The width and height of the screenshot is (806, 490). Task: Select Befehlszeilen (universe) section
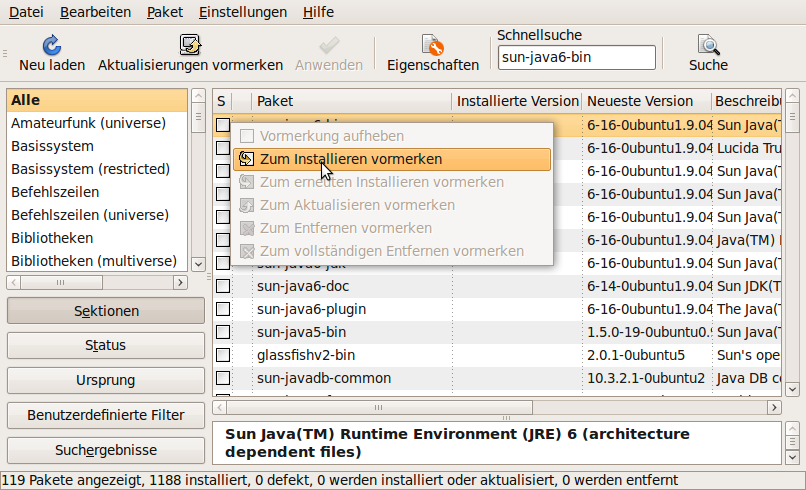(x=97, y=215)
